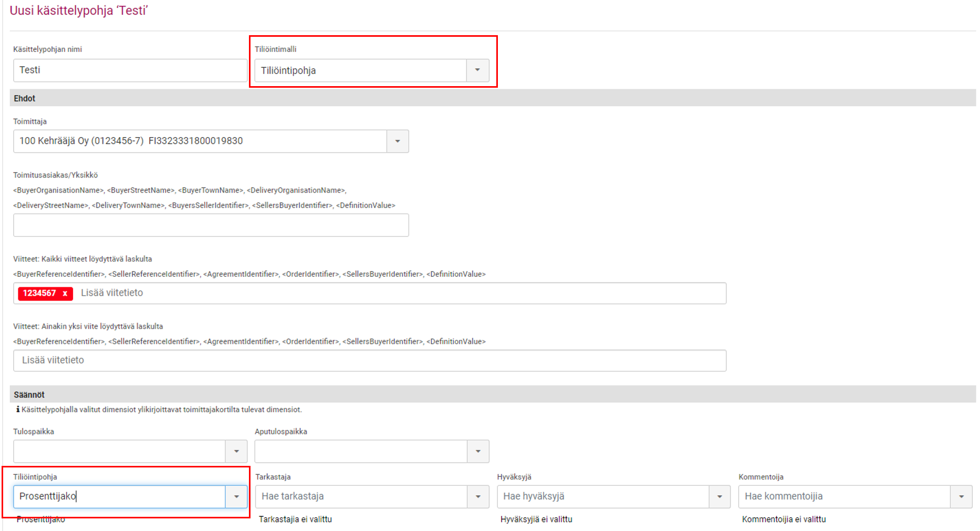Open the Tiliöintimalli dropdown arrow
Image resolution: width=980 pixels, height=531 pixels.
(x=477, y=70)
